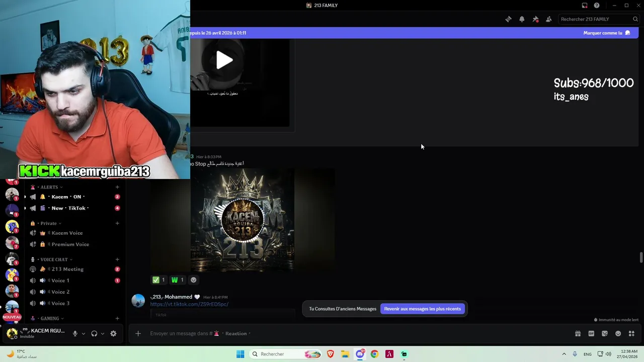The width and height of the screenshot is (644, 362).
Task: Open the New TikTok channel
Action: 74,208
